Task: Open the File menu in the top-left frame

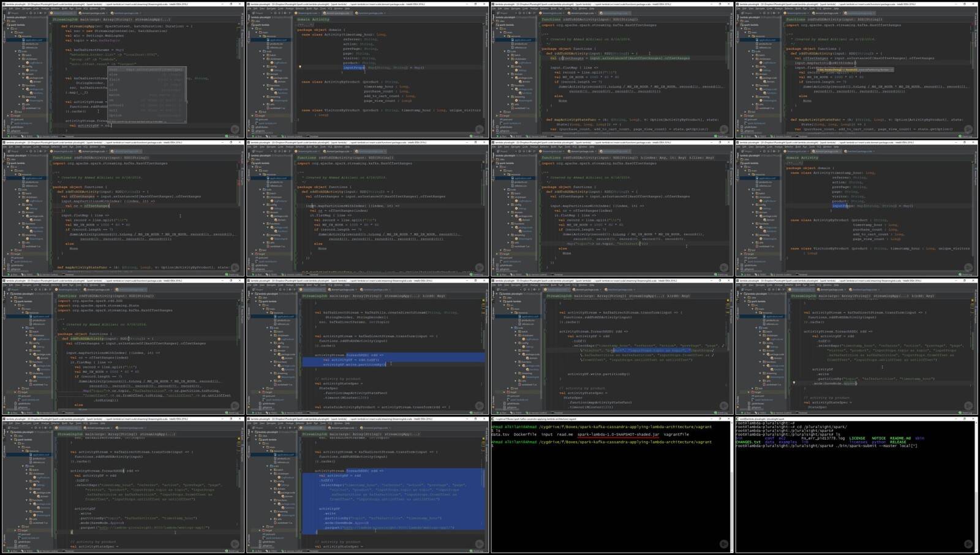Action: (5, 9)
